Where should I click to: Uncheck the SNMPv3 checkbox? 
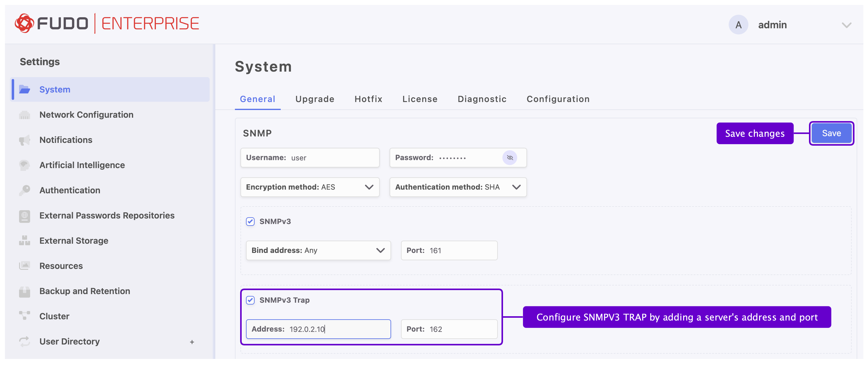(250, 222)
